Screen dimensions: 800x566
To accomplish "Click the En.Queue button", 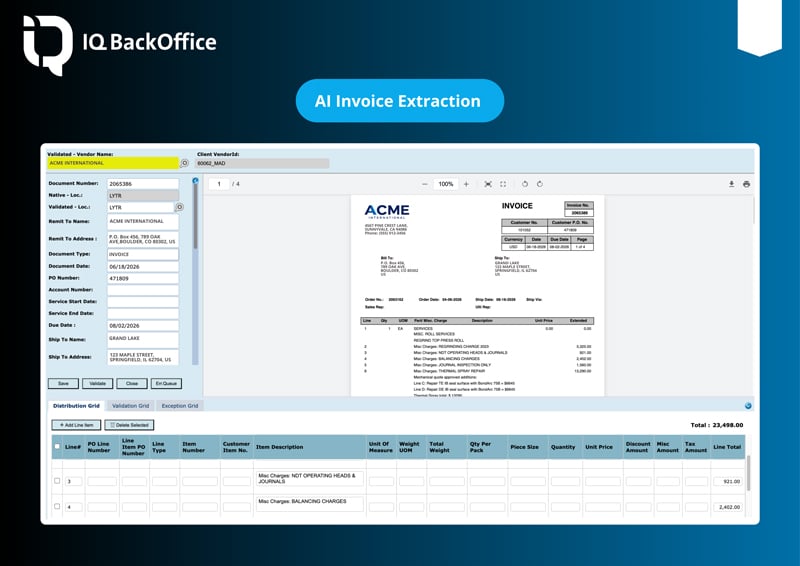I will 166,383.
